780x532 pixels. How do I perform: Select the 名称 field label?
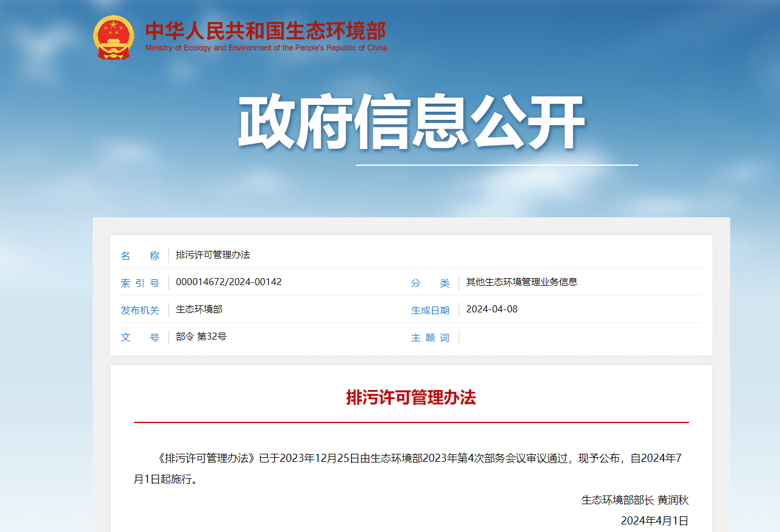click(x=140, y=256)
